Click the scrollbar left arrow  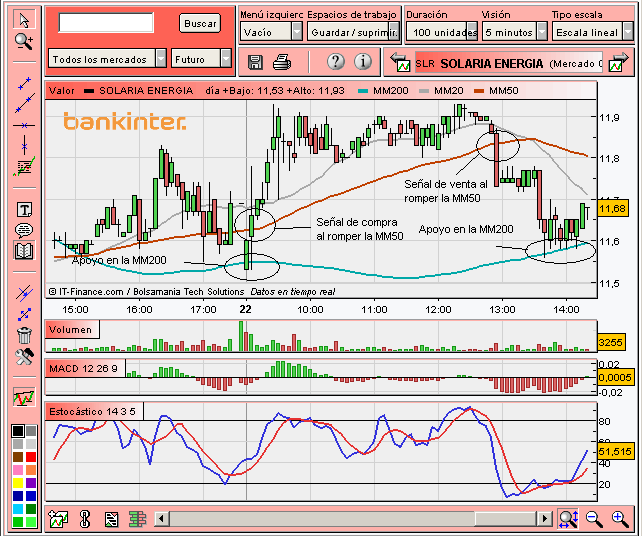click(161, 519)
